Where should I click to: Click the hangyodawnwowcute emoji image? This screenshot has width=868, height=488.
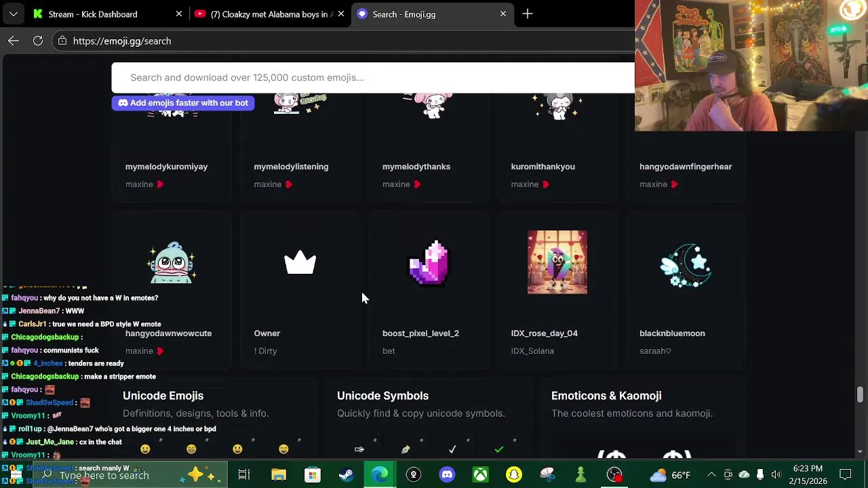point(172,262)
